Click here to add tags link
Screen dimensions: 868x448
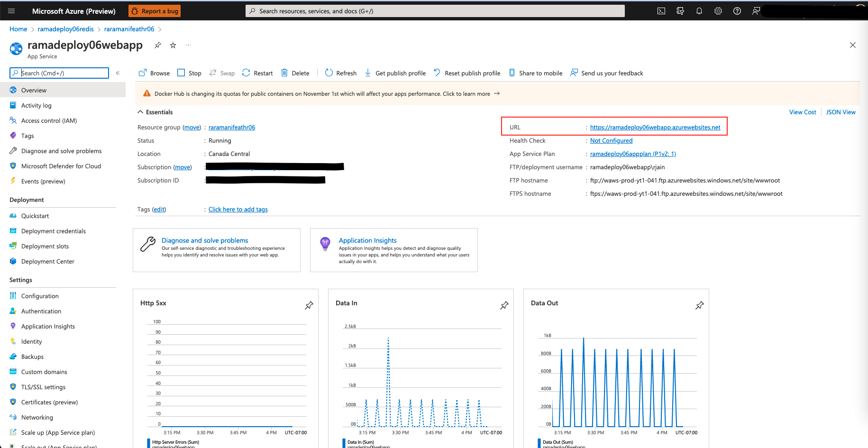point(238,209)
